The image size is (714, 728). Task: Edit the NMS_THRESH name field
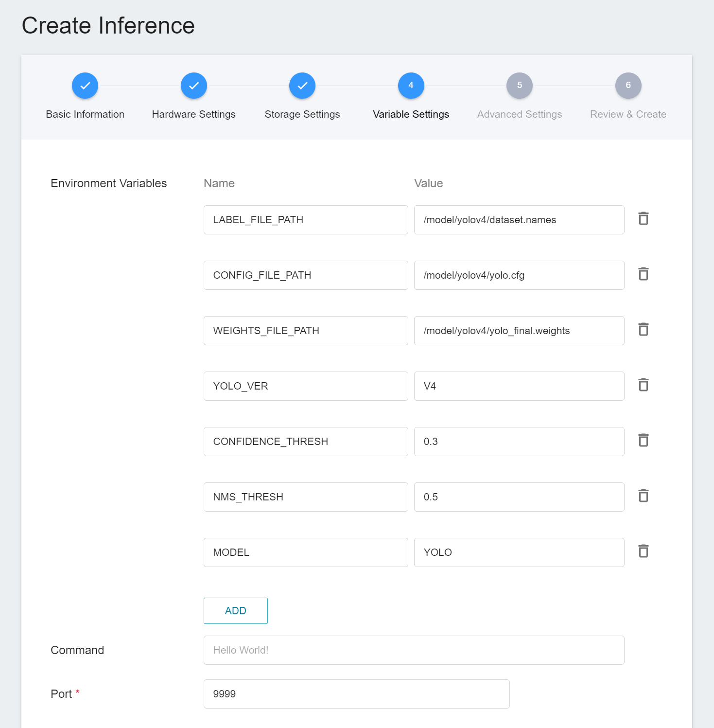(x=306, y=497)
